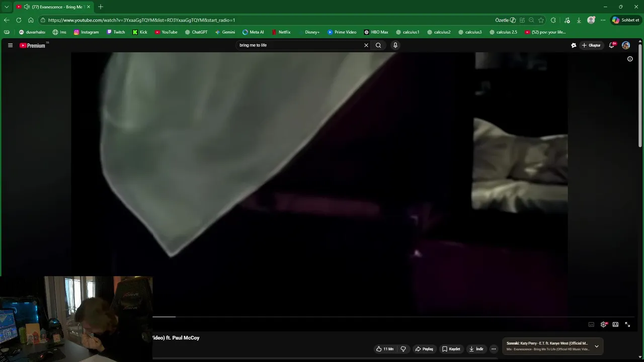The width and height of the screenshot is (644, 362).
Task: Open browser settings and more menu
Action: point(603,20)
